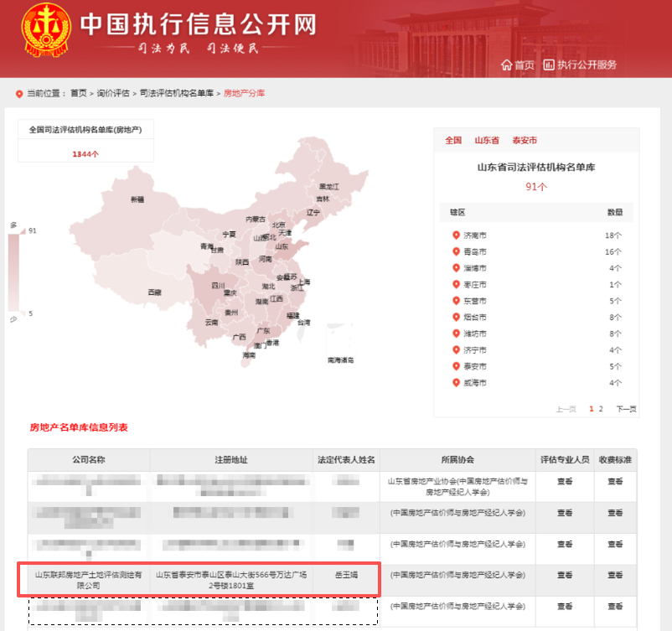Click the pin icon beside 青岛市
Image resolution: width=672 pixels, height=631 pixels.
click(456, 251)
